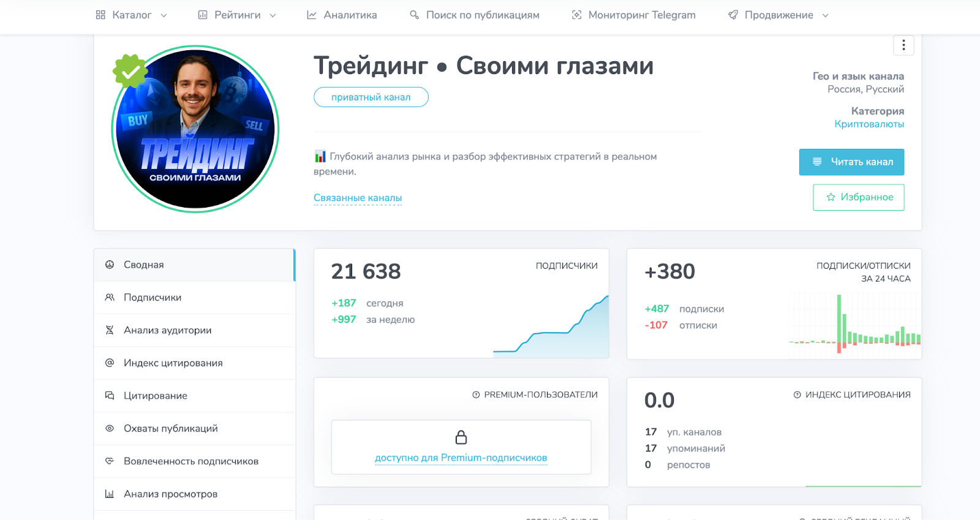The height and width of the screenshot is (520, 980).
Task: Go to Индекс цитирования section
Action: click(x=194, y=363)
